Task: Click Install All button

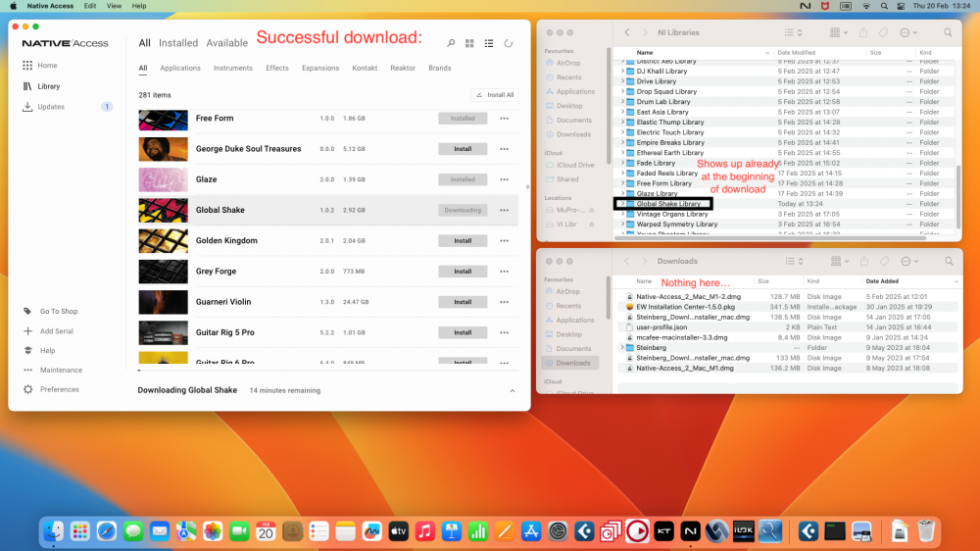Action: (494, 95)
